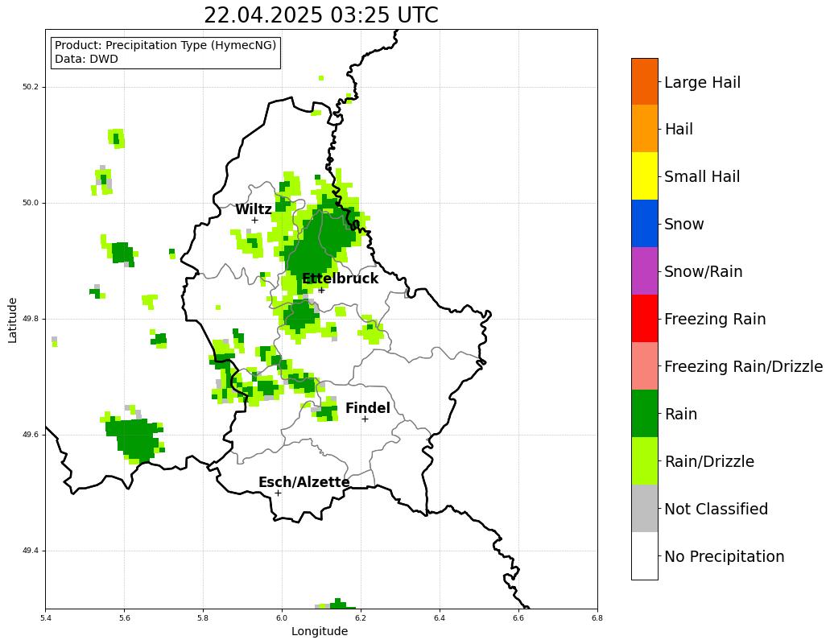The image size is (830, 644).
Task: Click the chart title '22.04.2025 03:25 UTC'
Action: pos(321,14)
